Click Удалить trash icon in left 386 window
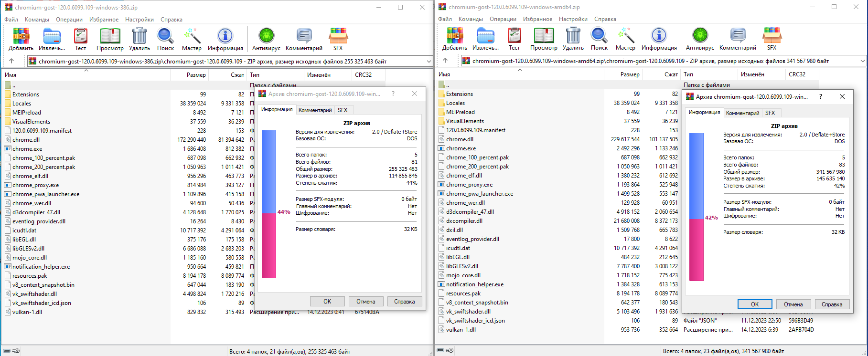This screenshot has height=356, width=868. click(139, 39)
